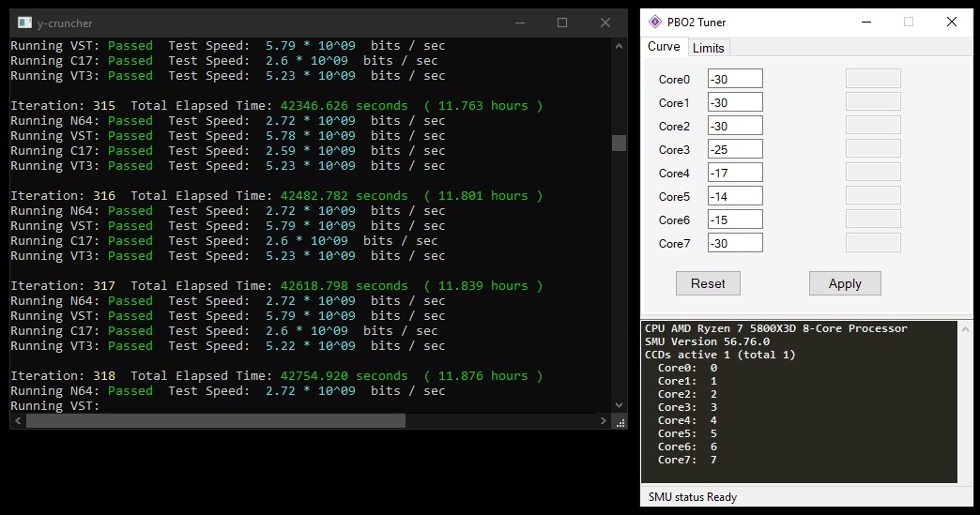Viewport: 980px width, 515px height.
Task: Click 'CCDs active 1 (total 1)' line
Action: (720, 355)
